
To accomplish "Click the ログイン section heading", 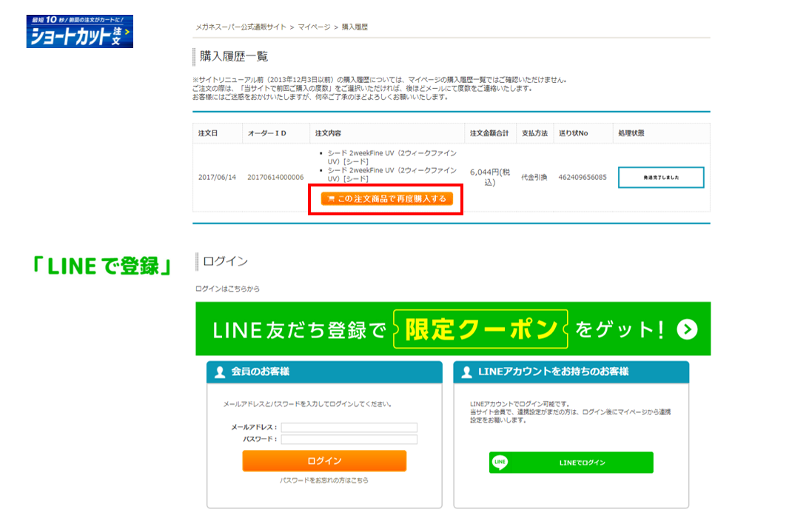I will [x=225, y=261].
